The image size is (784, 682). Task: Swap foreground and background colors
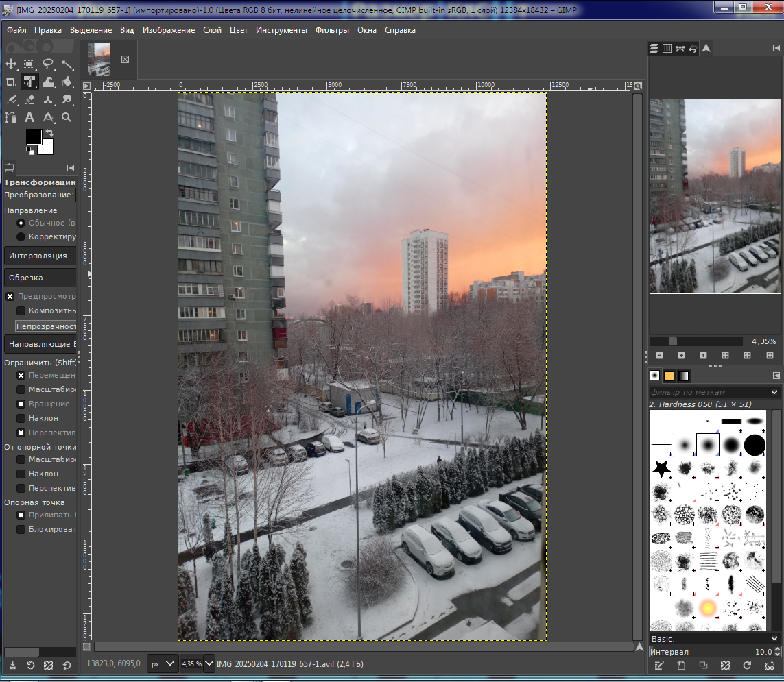coord(49,132)
